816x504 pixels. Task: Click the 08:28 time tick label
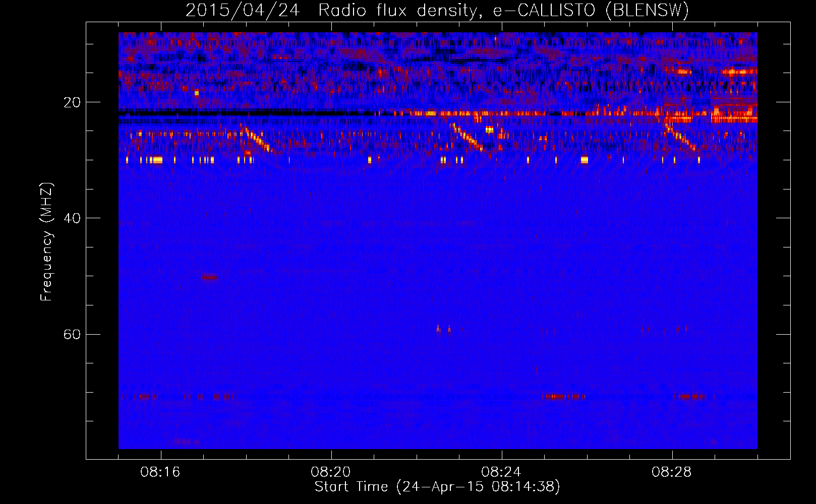pos(672,472)
